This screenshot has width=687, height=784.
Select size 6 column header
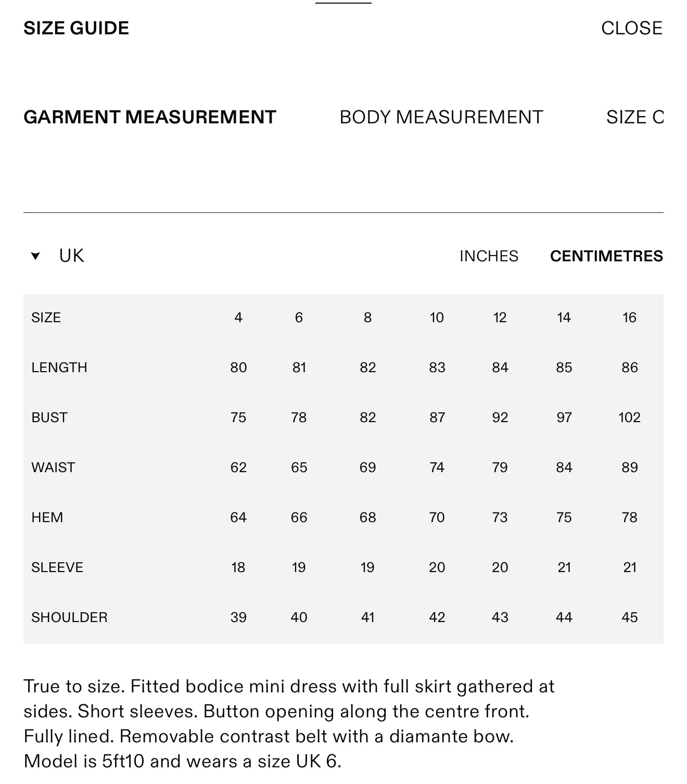tap(299, 318)
